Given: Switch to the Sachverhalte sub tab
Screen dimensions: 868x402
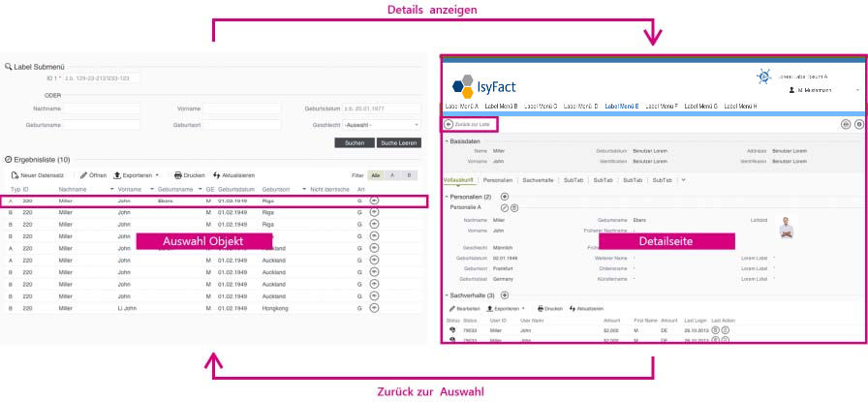Looking at the screenshot, I should tap(538, 180).
